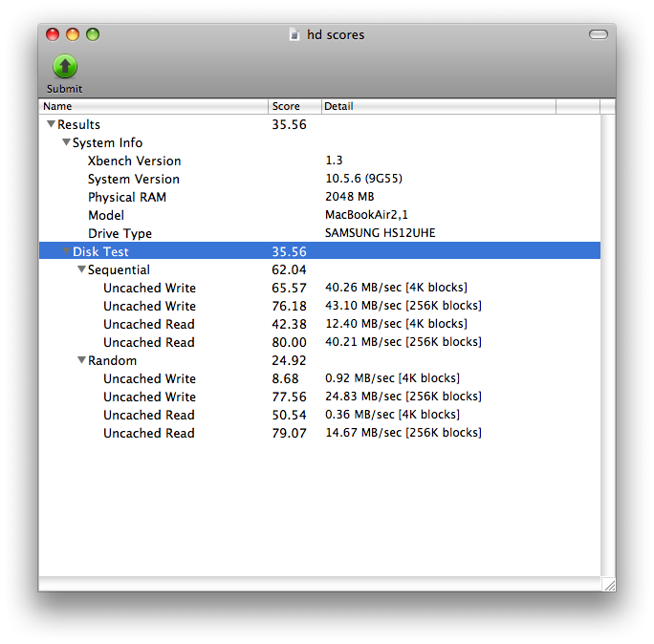654x644 pixels.
Task: Select the Random row
Action: coord(320,360)
